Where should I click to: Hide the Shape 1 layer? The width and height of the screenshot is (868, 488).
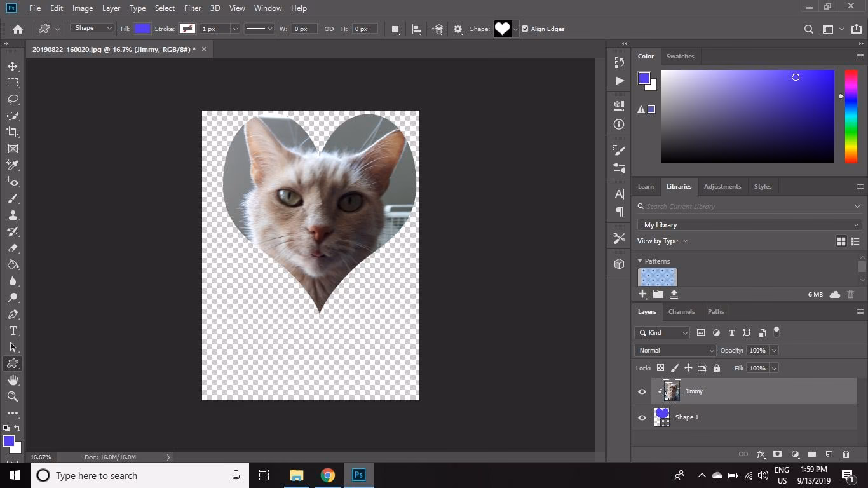pos(642,417)
